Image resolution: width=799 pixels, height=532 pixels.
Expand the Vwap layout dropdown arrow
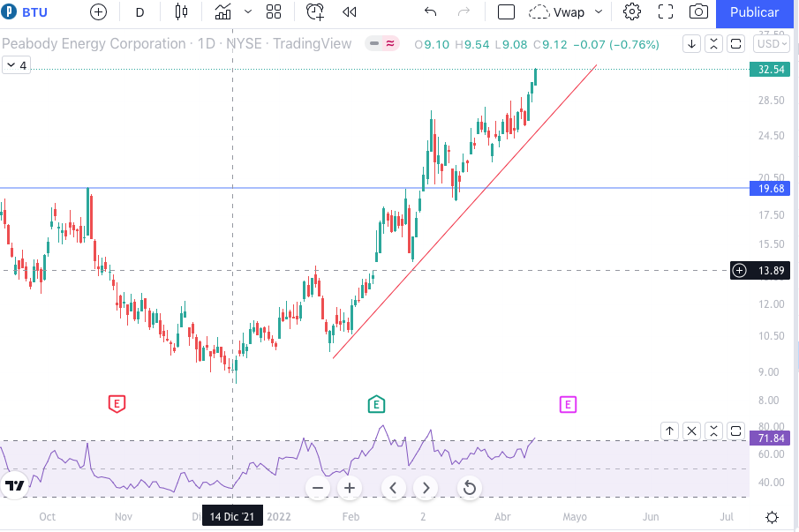pos(599,12)
